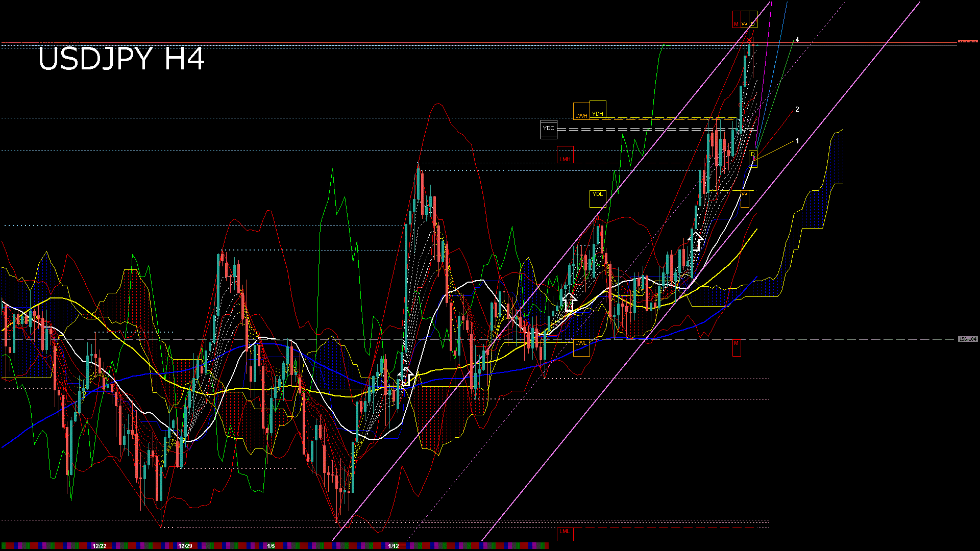This screenshot has width=980, height=551.
Task: Click the red price label at top right
Action: [968, 42]
